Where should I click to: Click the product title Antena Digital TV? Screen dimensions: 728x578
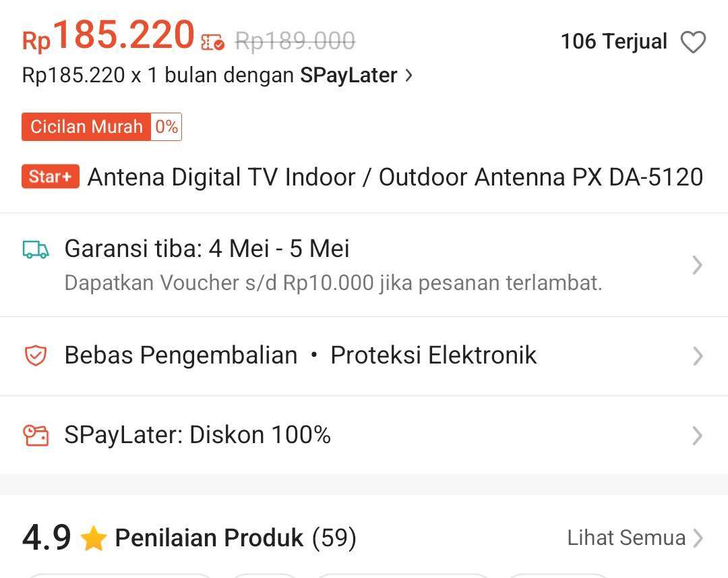coord(395,177)
